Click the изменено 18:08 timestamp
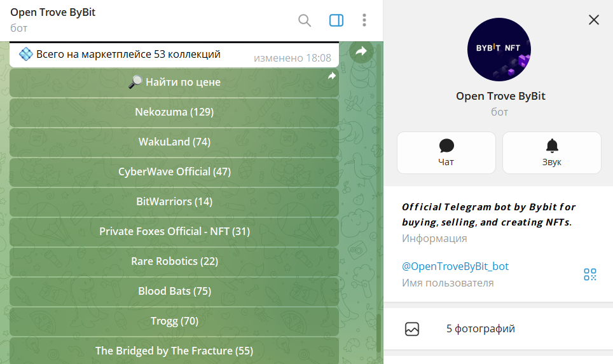613x364 pixels. point(292,58)
